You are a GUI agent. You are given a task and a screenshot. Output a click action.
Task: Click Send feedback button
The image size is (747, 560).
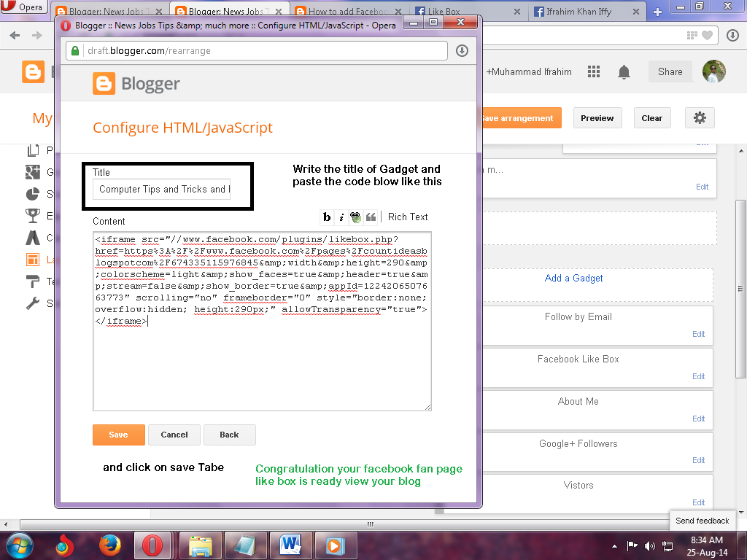pos(703,521)
